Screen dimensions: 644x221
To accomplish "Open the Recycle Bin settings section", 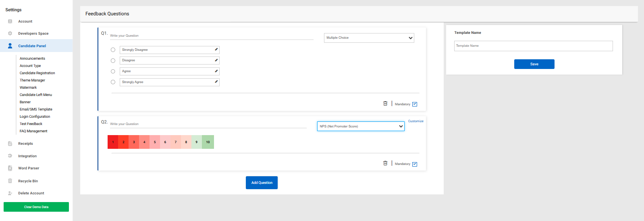I will click(28, 181).
